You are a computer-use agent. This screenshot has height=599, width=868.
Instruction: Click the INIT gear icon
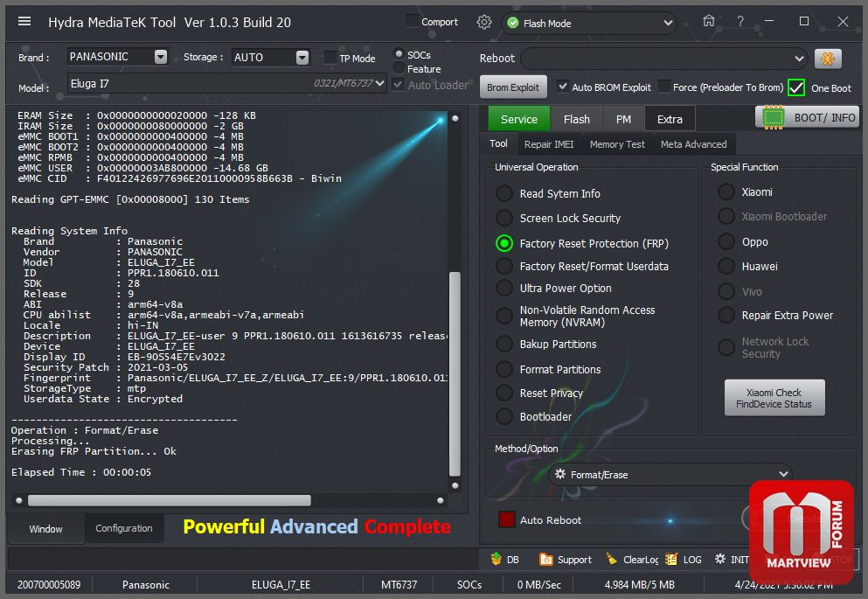(x=719, y=559)
